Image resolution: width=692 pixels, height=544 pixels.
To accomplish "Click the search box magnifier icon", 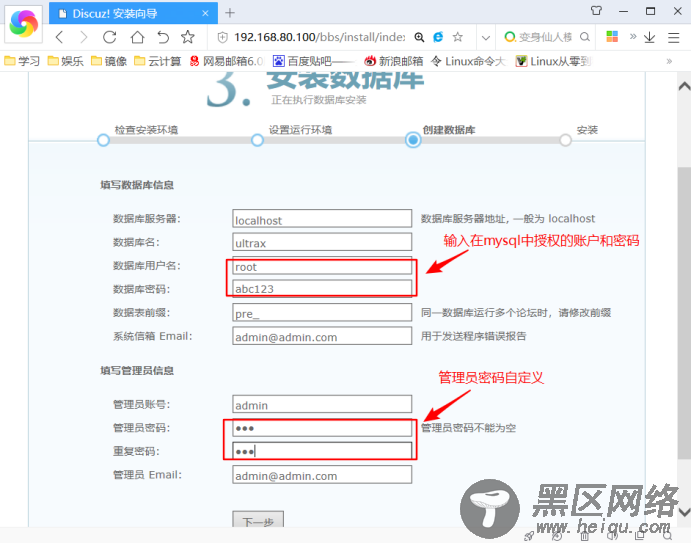I will 585,37.
